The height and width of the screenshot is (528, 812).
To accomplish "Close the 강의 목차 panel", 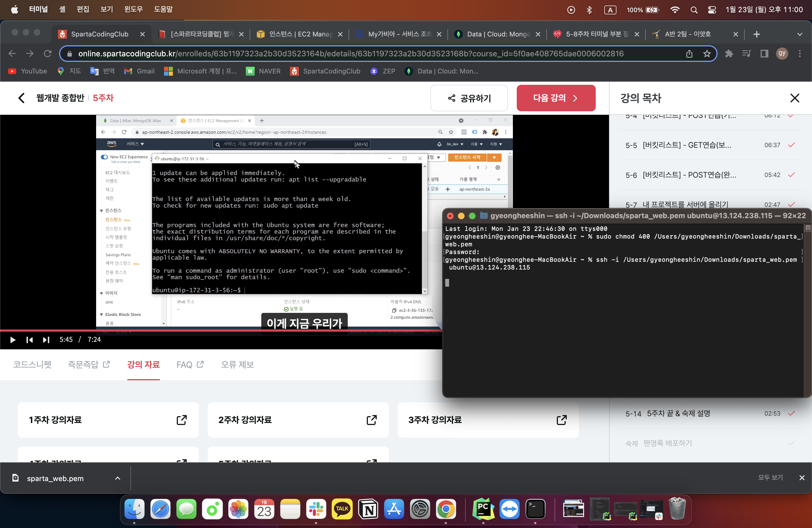I will click(795, 98).
